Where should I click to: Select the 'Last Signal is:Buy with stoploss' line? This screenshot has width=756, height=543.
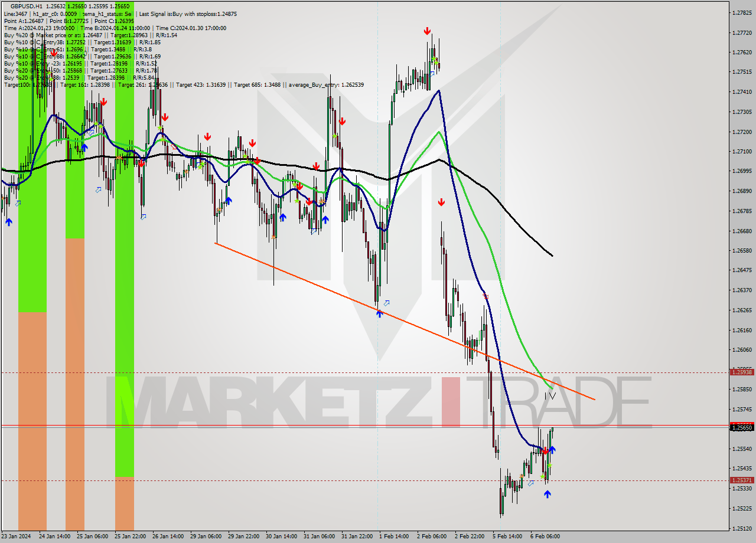[x=187, y=14]
